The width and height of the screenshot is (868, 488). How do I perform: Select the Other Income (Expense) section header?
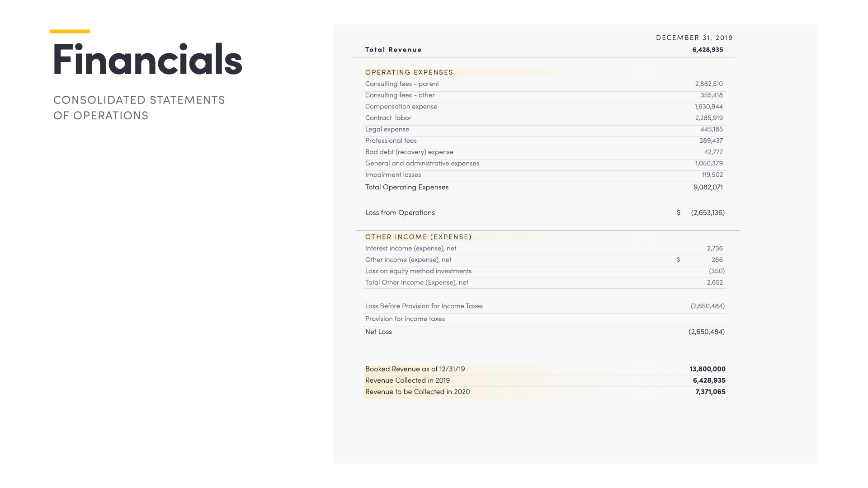coord(418,237)
